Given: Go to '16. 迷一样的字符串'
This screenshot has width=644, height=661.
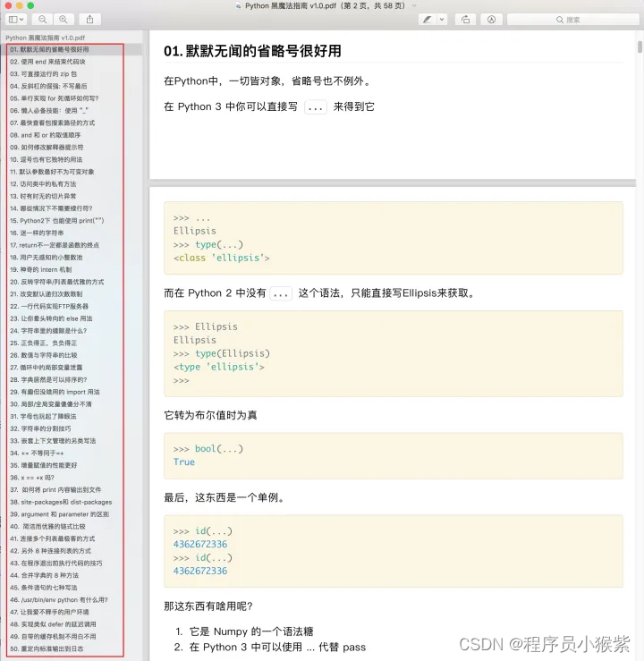Looking at the screenshot, I should [x=37, y=233].
